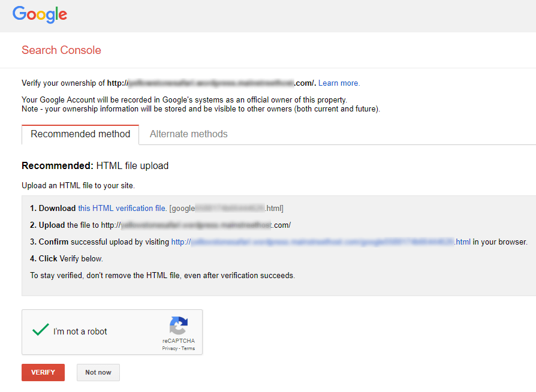Click the red VERIFY button
The height and width of the screenshot is (392, 536).
point(43,372)
